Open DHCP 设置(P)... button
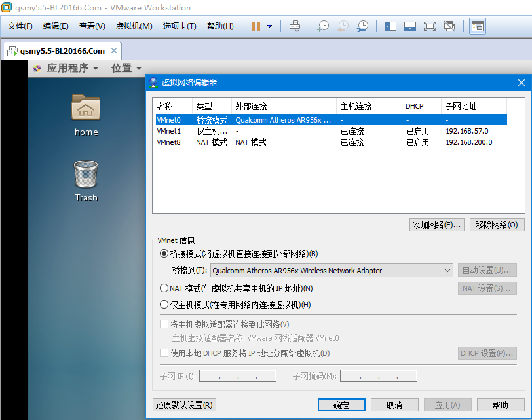This screenshot has width=532, height=420. pos(487,353)
